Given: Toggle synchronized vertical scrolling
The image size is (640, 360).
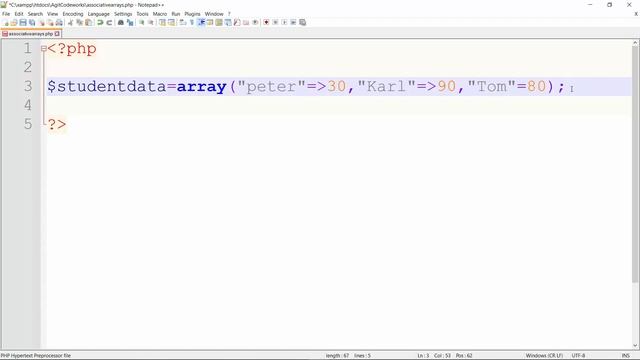Looking at the screenshot, I should 162,22.
